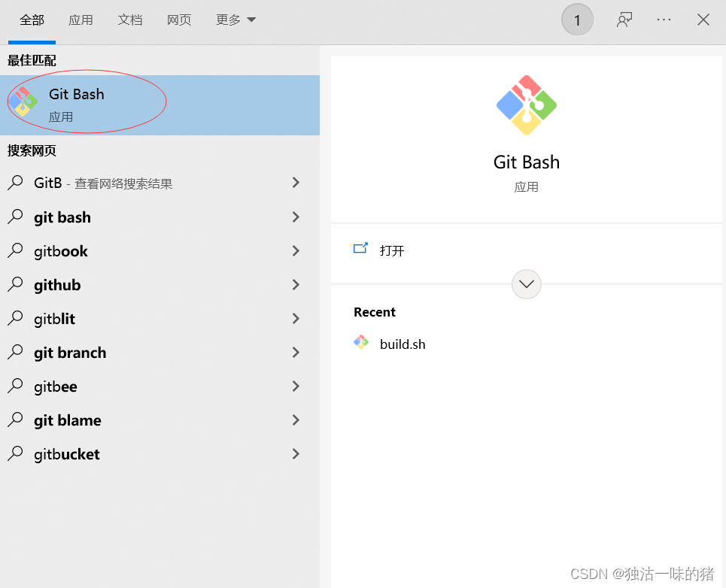This screenshot has width=726, height=588.
Task: Expand the git blame suggestion arrow
Action: point(296,420)
